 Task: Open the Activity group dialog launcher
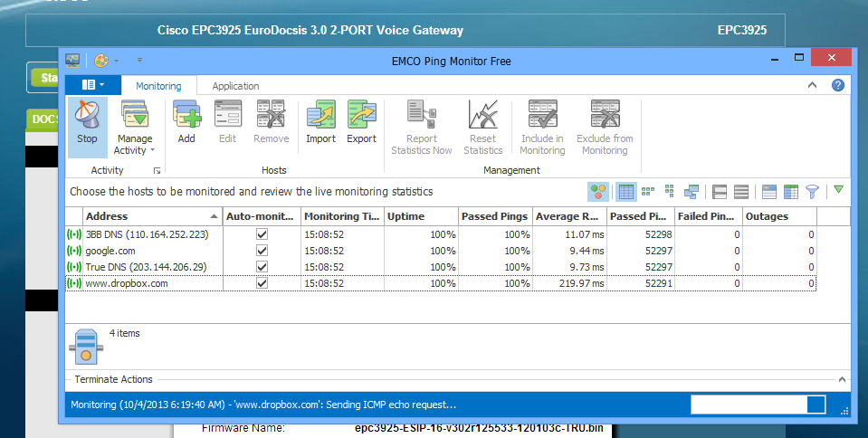[157, 170]
